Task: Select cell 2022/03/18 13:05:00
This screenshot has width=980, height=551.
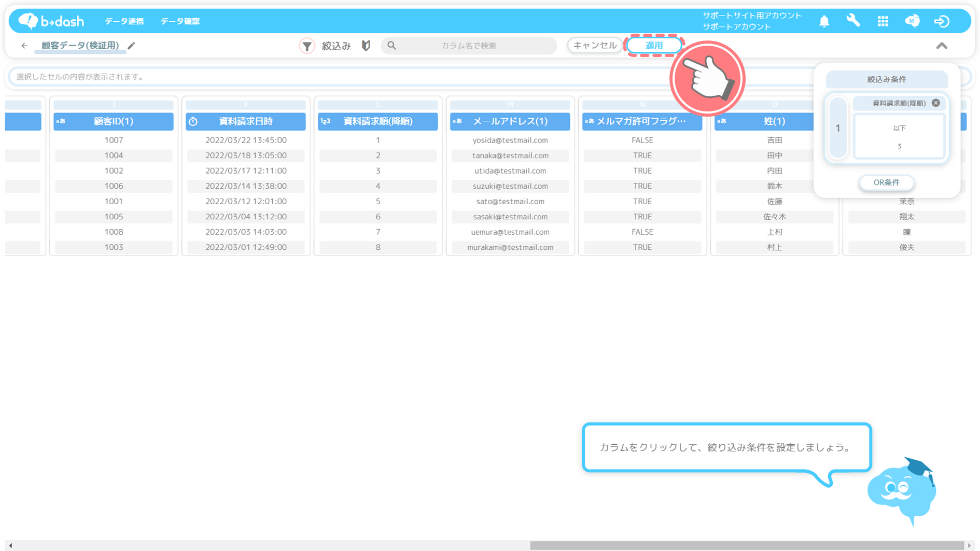Action: (246, 156)
